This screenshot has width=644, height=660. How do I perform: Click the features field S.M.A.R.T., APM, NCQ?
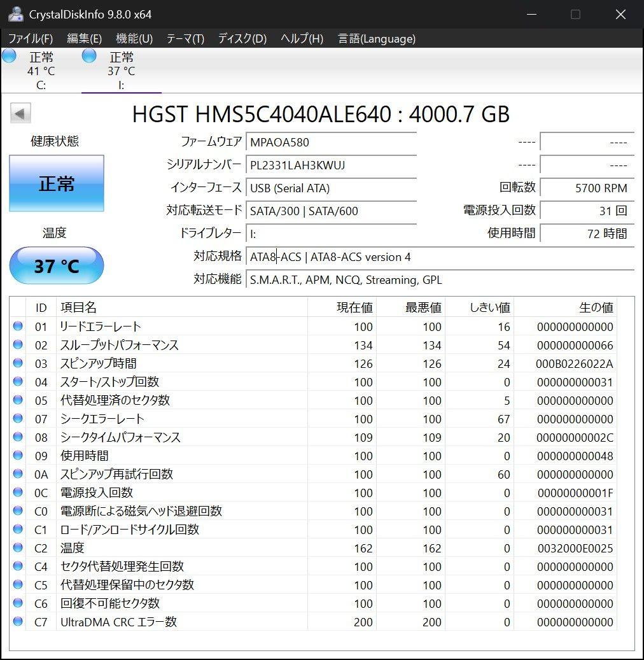(440, 280)
